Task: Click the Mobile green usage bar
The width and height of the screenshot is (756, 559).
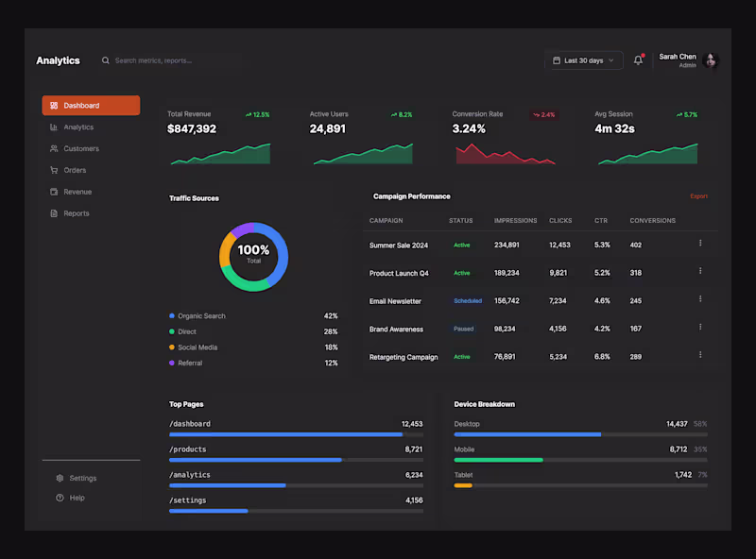Action: pyautogui.click(x=499, y=460)
